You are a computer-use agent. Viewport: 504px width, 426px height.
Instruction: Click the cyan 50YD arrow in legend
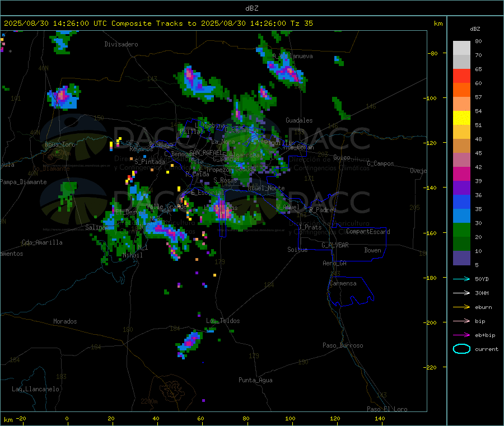[461, 279]
